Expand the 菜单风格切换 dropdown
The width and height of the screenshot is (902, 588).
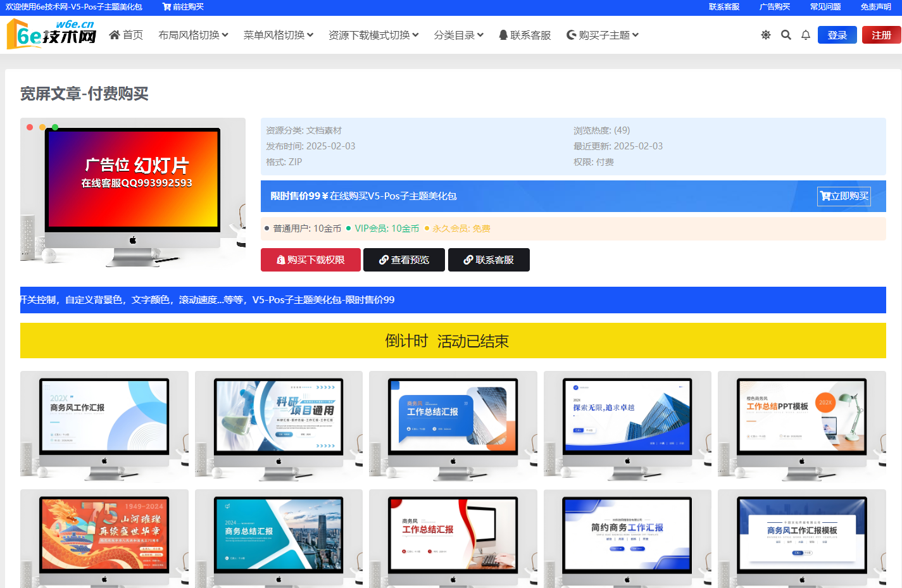tap(279, 35)
